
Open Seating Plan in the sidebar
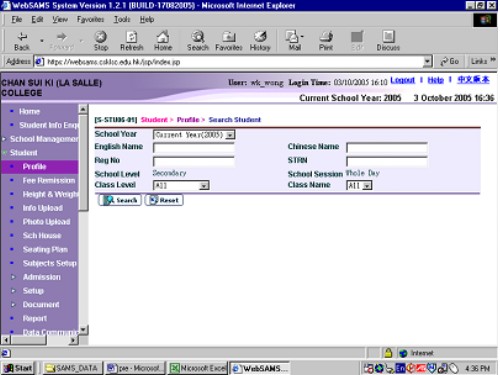tap(45, 249)
